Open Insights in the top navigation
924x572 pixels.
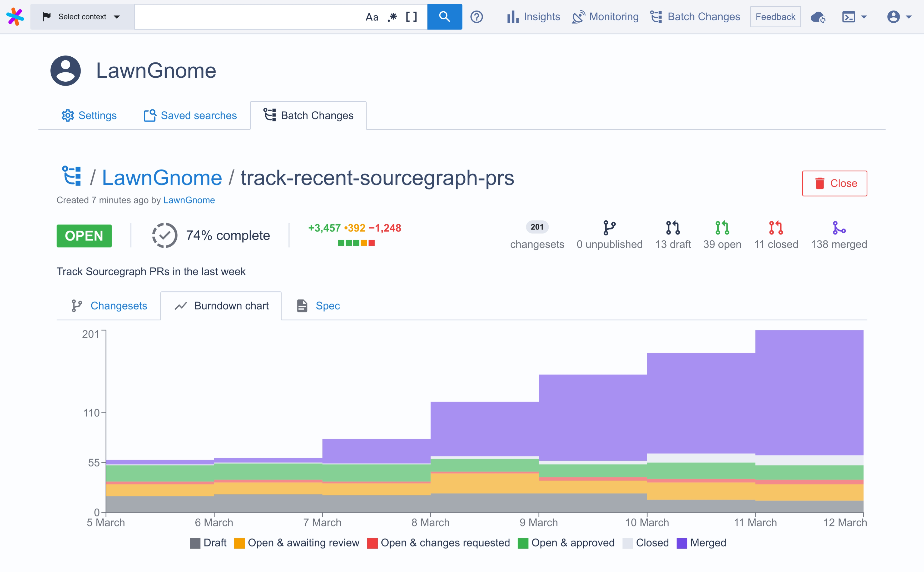[x=533, y=17]
